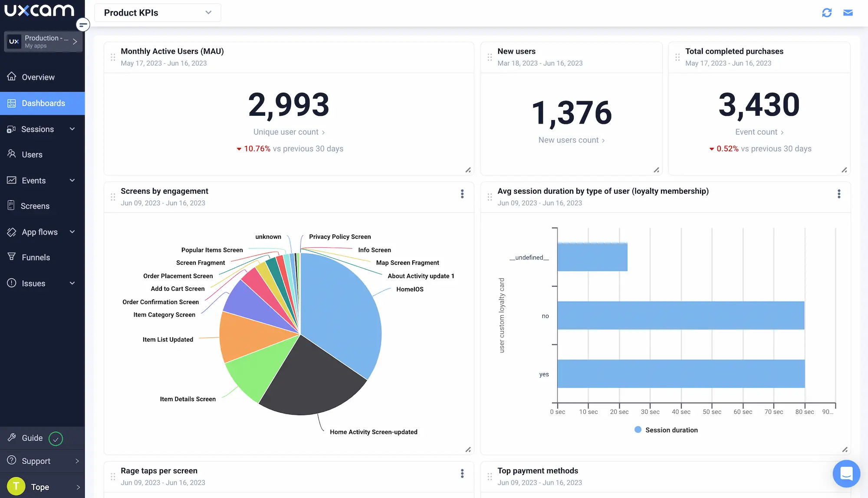Click resize handle on New users card
The height and width of the screenshot is (498, 868).
(656, 170)
